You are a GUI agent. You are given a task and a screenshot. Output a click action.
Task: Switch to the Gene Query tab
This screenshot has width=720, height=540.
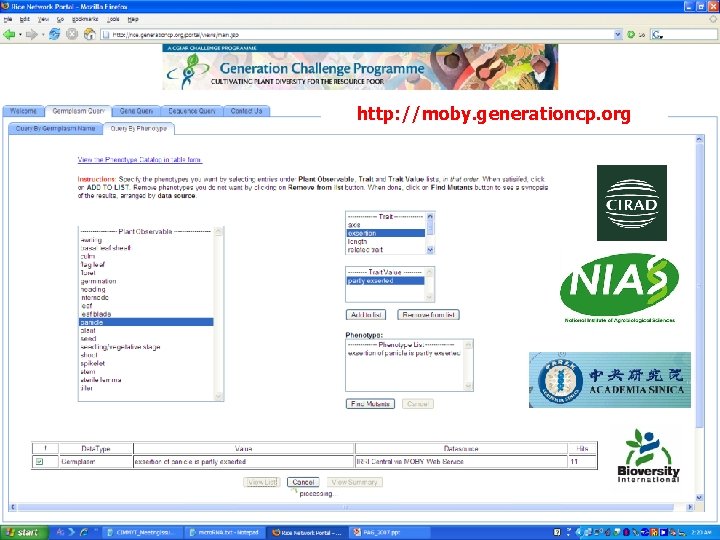136,111
